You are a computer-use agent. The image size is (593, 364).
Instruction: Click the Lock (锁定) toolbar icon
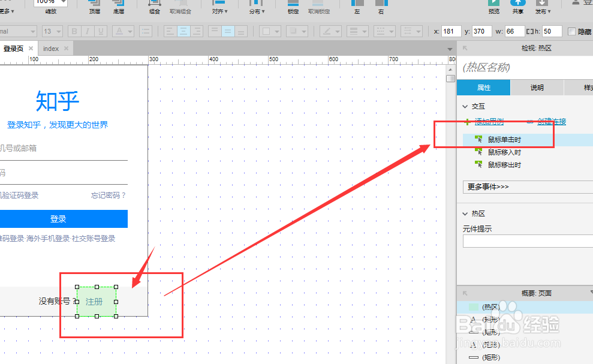point(293,4)
